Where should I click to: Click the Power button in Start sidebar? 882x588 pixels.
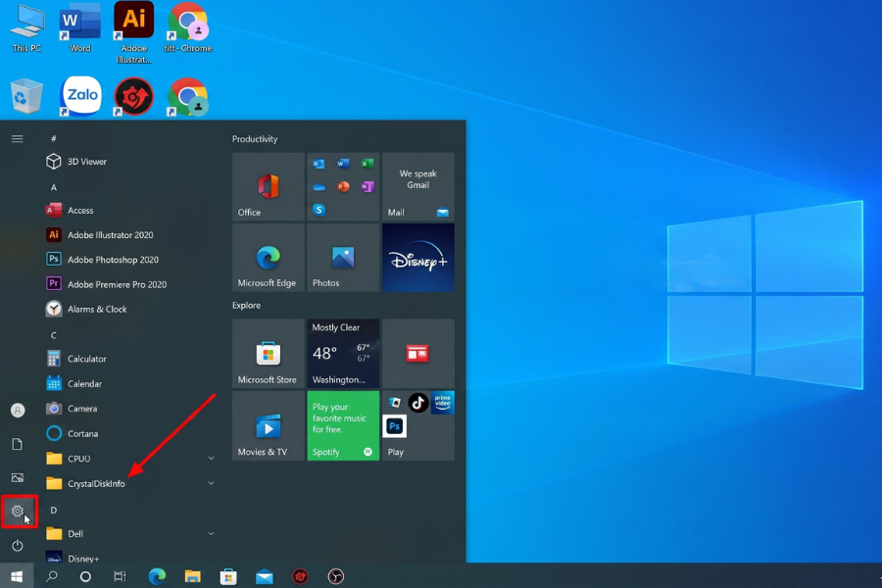coord(18,545)
